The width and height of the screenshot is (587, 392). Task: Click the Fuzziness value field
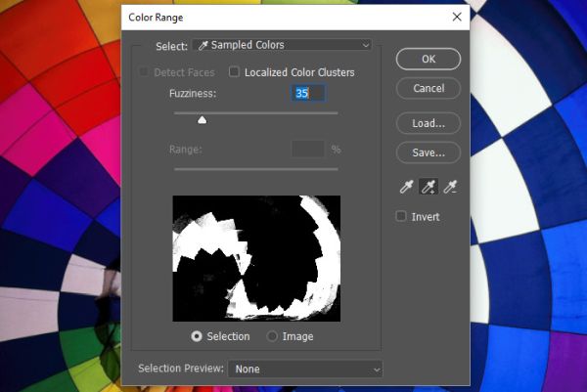pyautogui.click(x=308, y=93)
